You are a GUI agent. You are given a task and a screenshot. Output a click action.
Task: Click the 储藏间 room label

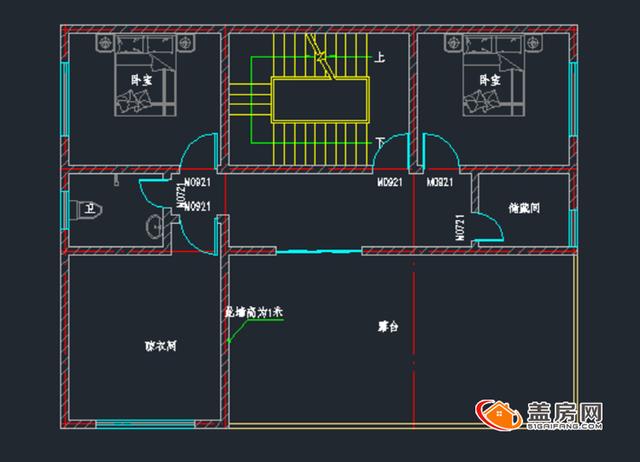click(x=524, y=209)
